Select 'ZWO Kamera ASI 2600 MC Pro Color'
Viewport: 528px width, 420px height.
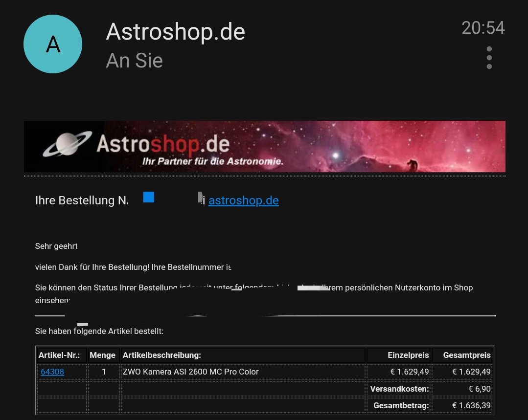click(x=190, y=372)
